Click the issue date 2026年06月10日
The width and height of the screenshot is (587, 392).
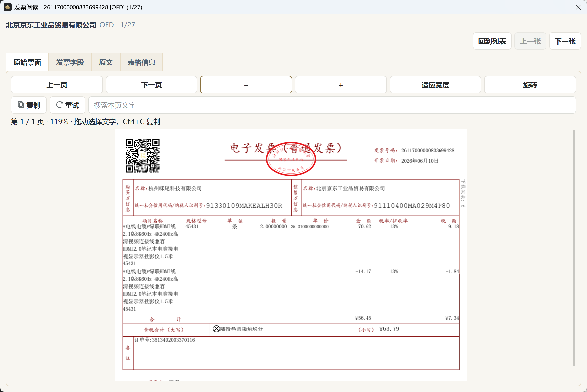[x=420, y=161]
